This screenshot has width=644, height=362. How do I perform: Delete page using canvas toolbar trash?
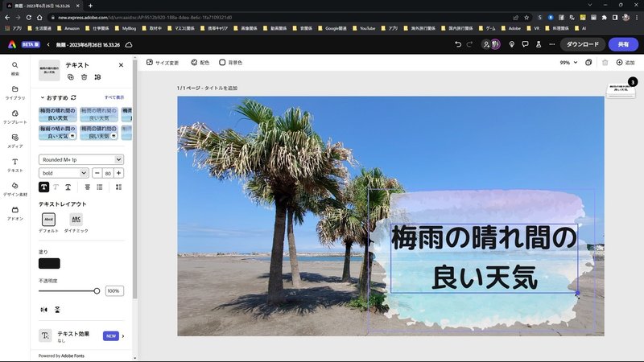(x=605, y=63)
